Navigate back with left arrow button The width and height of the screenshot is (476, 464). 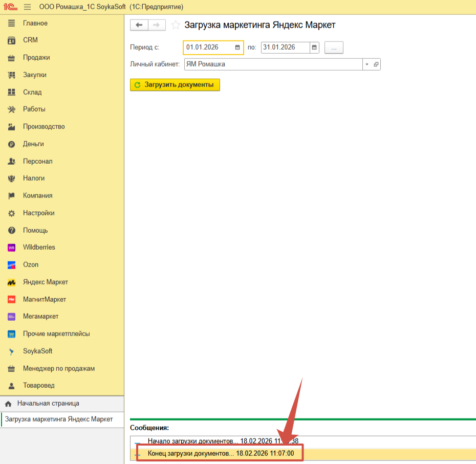(139, 25)
